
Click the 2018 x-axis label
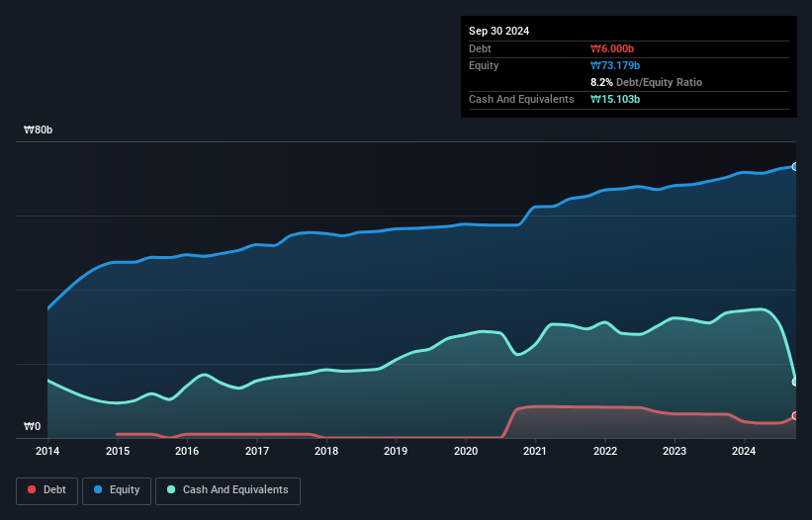(326, 451)
